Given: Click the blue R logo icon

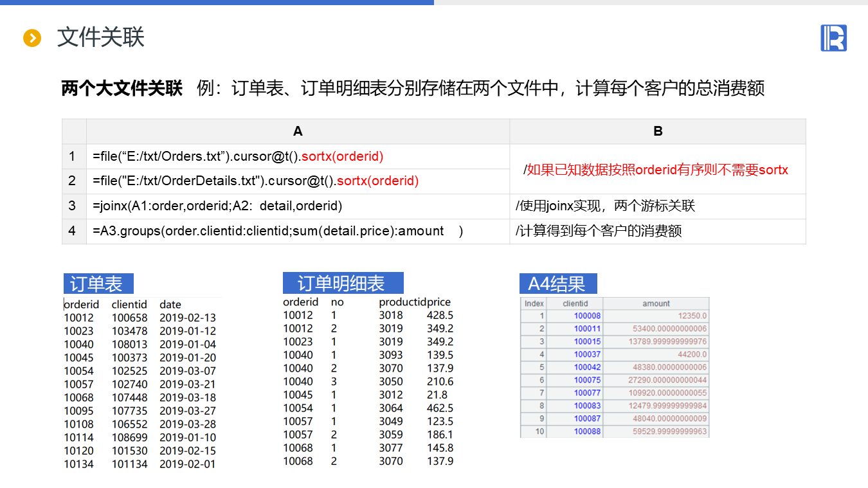Looking at the screenshot, I should [x=833, y=38].
